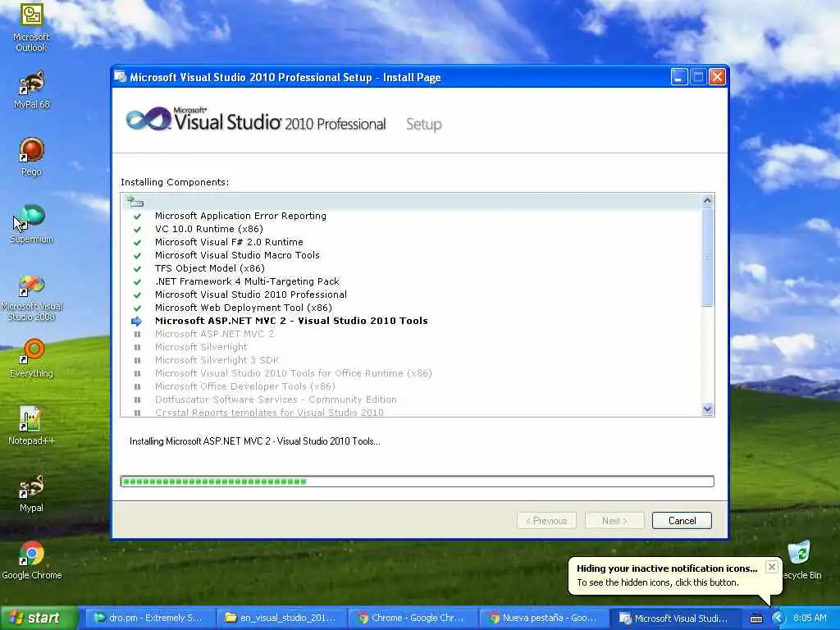This screenshot has width=840, height=630.
Task: Click checkmark beside Microsoft Visual F# 2.0 Runtime
Action: [x=137, y=242]
